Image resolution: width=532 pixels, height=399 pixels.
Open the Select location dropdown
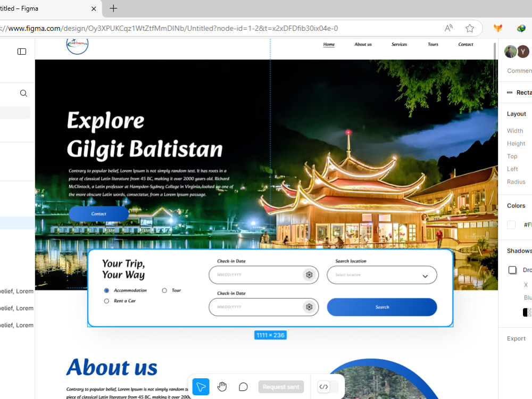pyautogui.click(x=381, y=275)
